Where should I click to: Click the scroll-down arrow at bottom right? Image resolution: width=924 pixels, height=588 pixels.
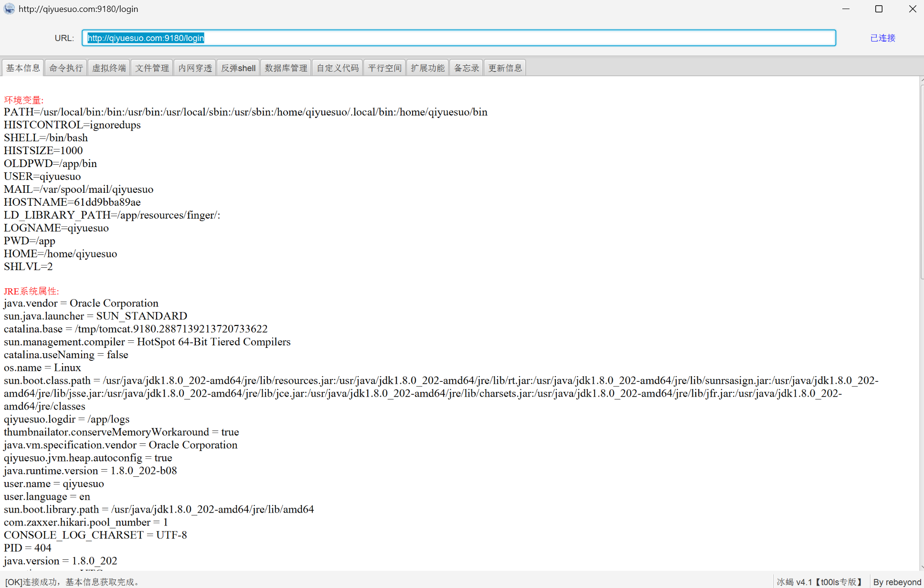(x=922, y=567)
